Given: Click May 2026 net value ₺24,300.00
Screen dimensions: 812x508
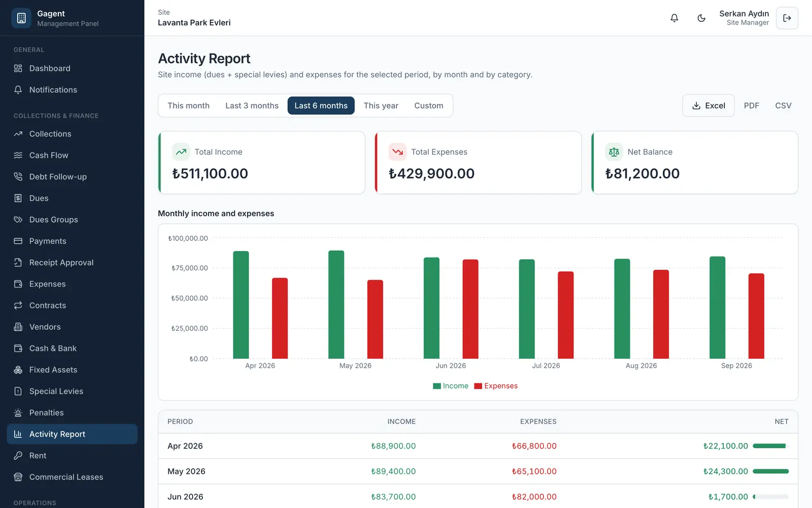Looking at the screenshot, I should pos(726,471).
